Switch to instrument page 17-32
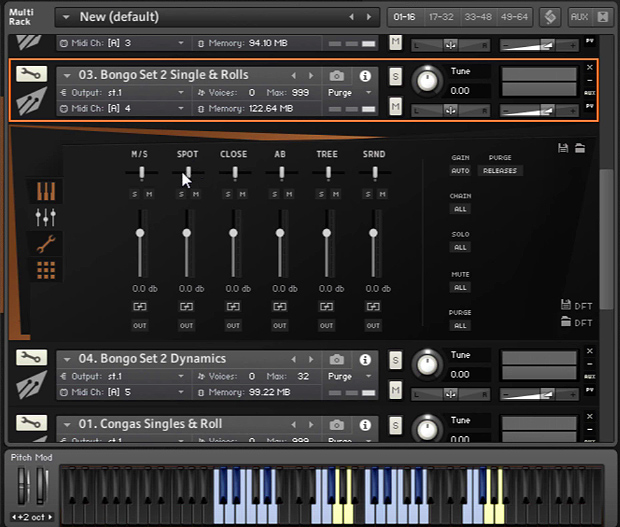Image resolution: width=620 pixels, height=527 pixels. coord(441,17)
